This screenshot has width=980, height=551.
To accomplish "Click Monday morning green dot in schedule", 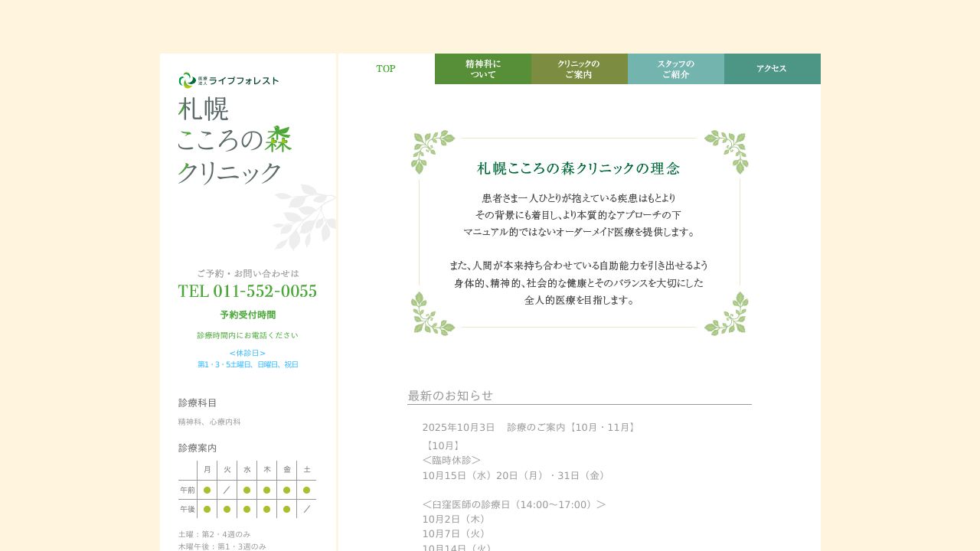I will (x=207, y=490).
